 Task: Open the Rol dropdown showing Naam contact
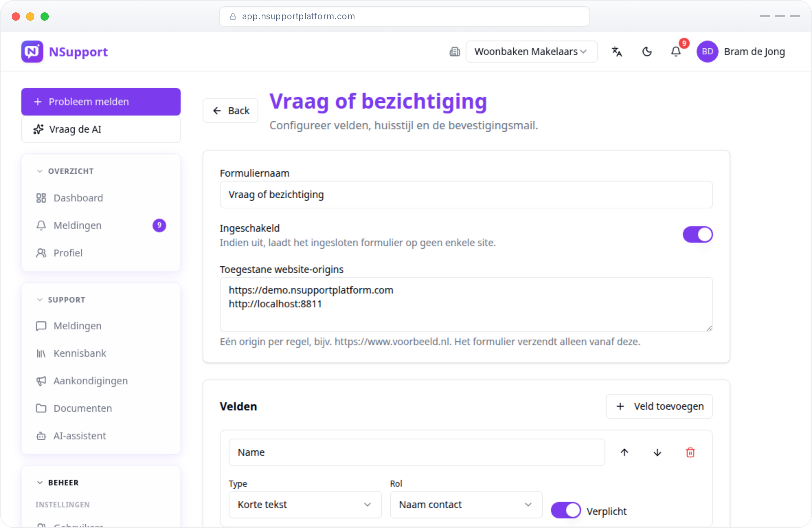point(466,505)
